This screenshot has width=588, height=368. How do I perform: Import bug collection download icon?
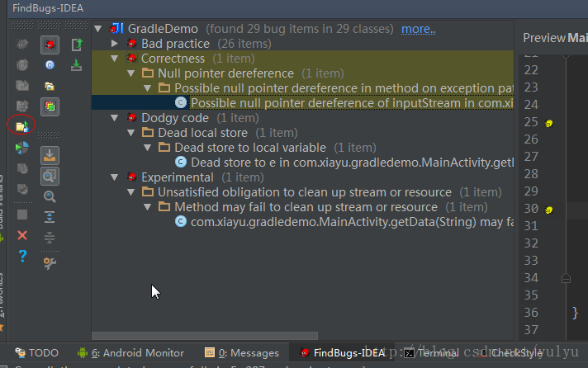click(77, 65)
